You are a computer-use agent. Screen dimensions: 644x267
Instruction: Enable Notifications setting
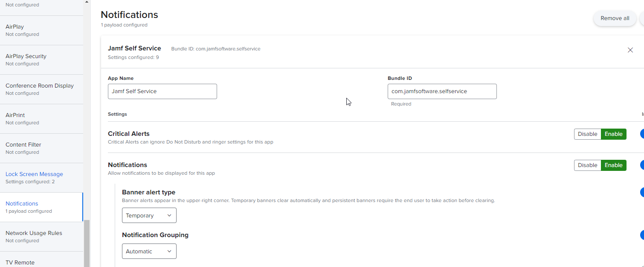tap(613, 165)
